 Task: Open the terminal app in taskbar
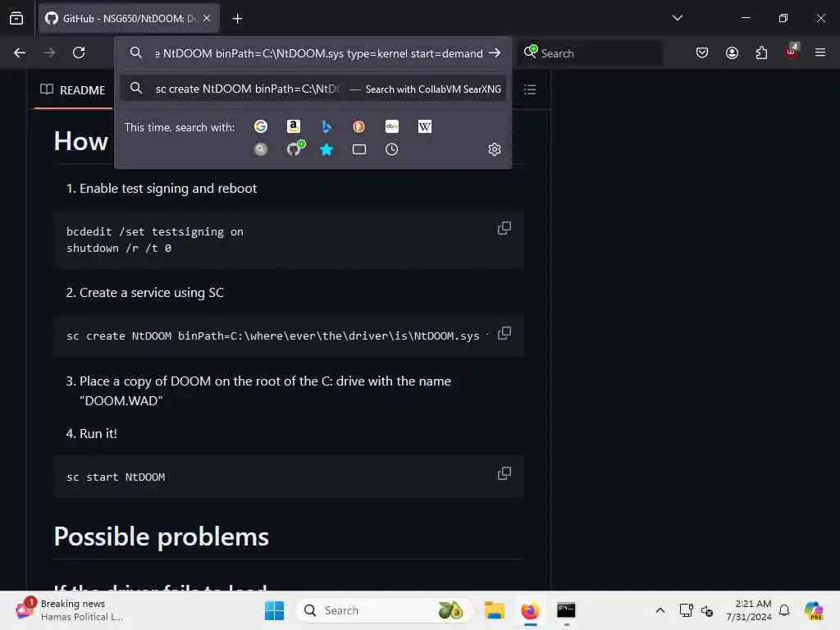click(x=566, y=610)
